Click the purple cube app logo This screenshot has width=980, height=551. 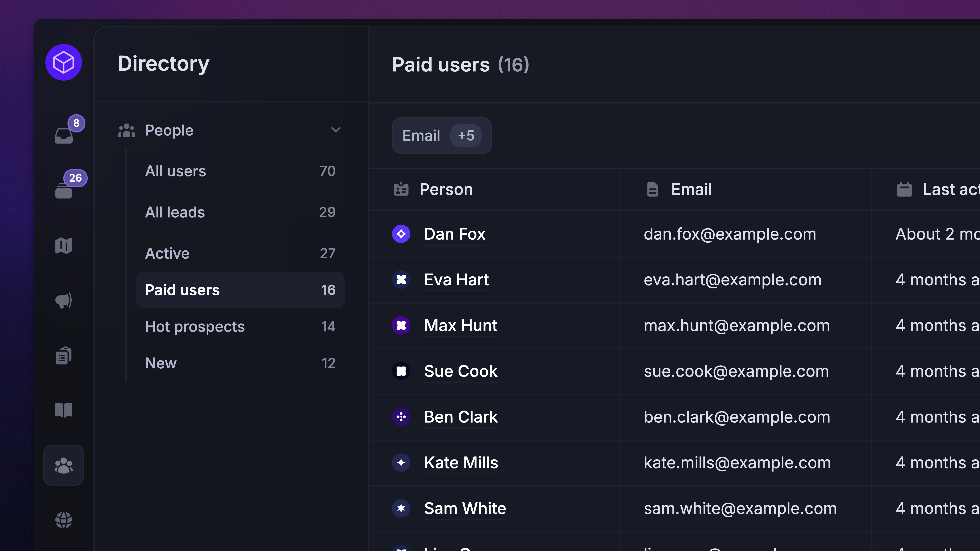[63, 62]
